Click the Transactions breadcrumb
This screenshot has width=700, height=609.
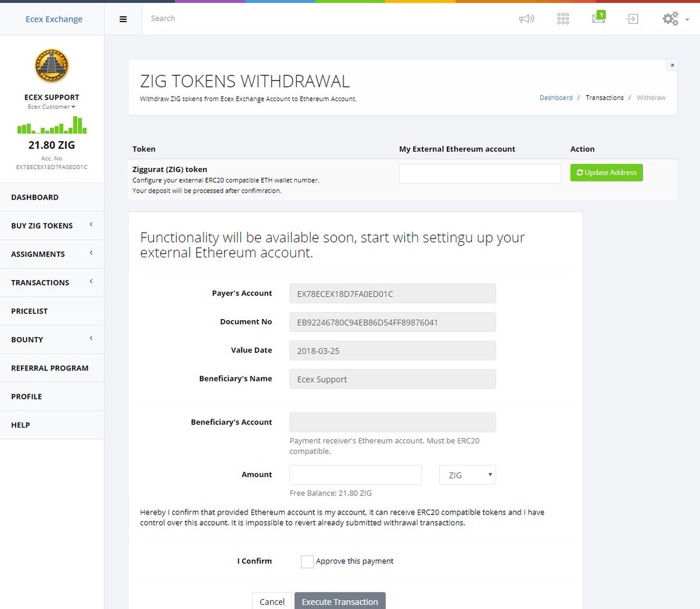click(604, 98)
